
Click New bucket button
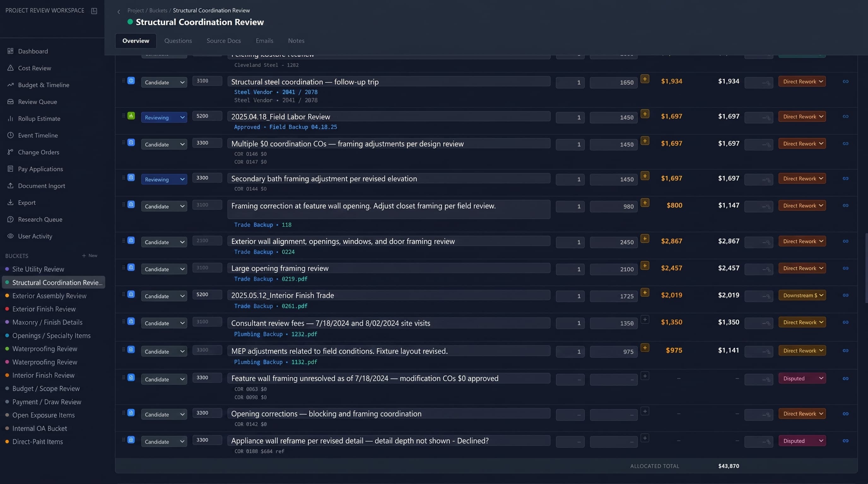(x=90, y=256)
